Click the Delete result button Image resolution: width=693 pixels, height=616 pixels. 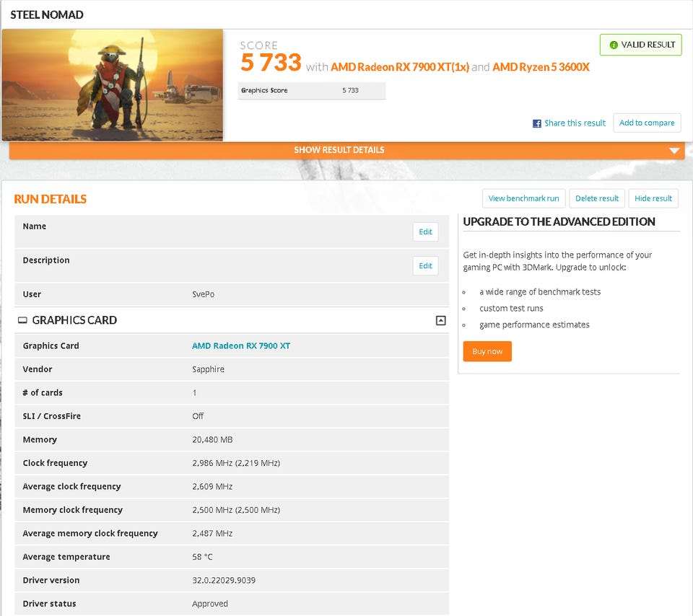(x=597, y=198)
